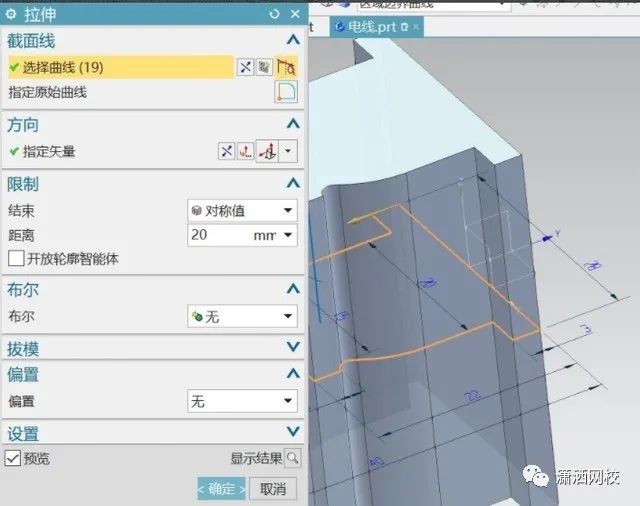Screen dimensions: 640x506
Task: Open the sketch section icon beside 选择曲线
Action: [264, 67]
